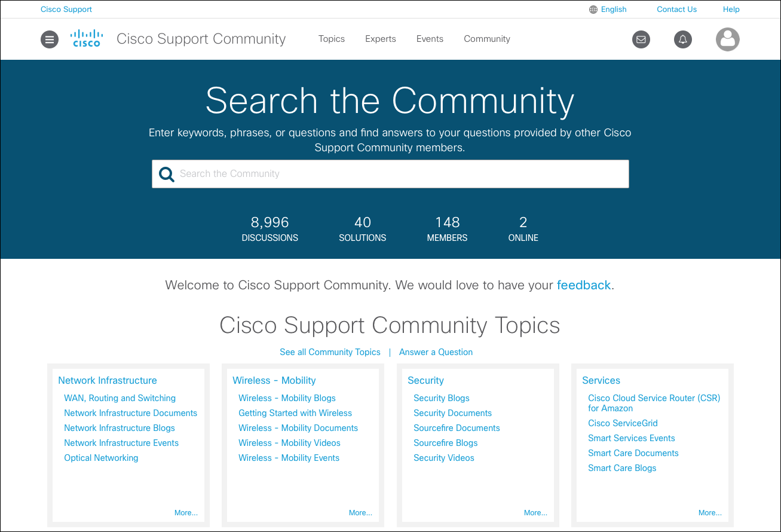Click the Cisco logo
This screenshot has width=781, height=532.
[x=87, y=38]
